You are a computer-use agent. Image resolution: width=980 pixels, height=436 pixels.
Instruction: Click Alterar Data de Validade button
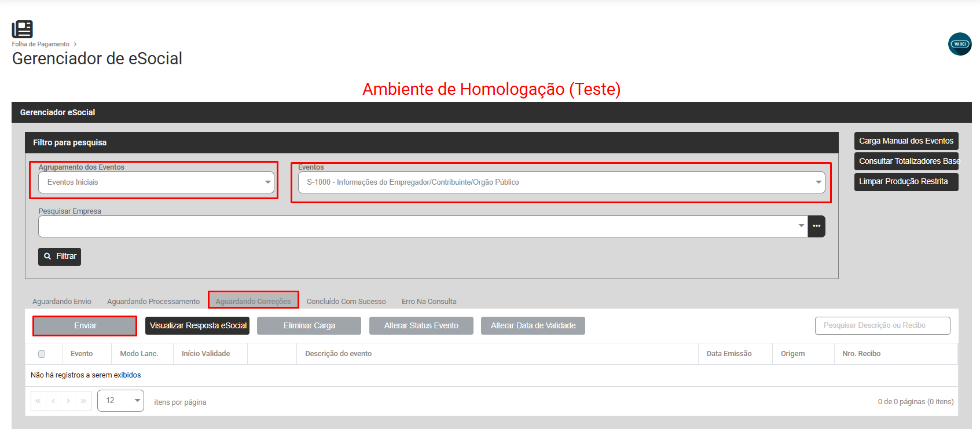533,326
